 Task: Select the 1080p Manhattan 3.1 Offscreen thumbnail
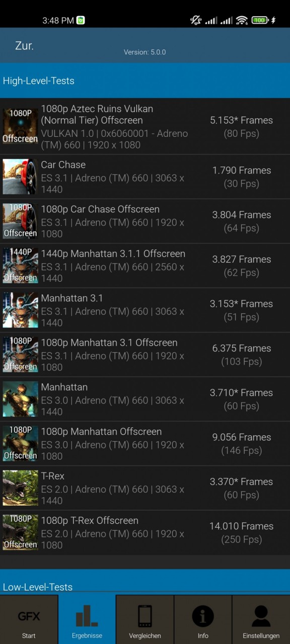pyautogui.click(x=20, y=355)
